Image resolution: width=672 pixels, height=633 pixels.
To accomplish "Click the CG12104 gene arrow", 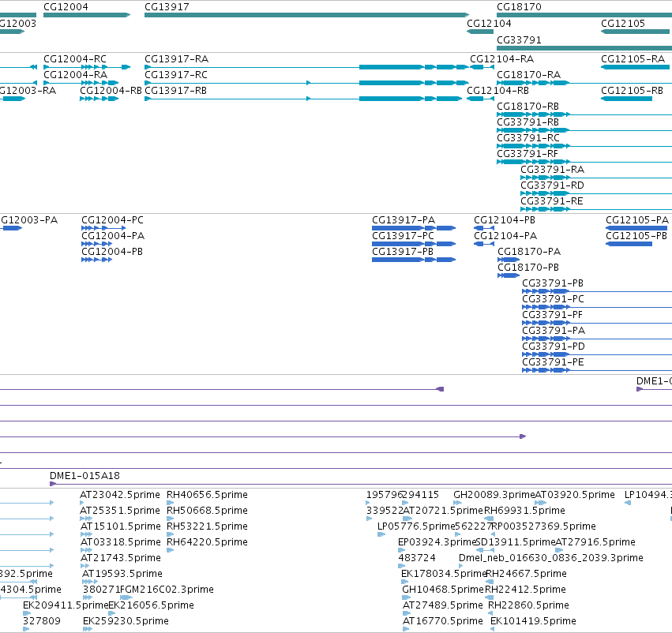I will click(x=480, y=32).
